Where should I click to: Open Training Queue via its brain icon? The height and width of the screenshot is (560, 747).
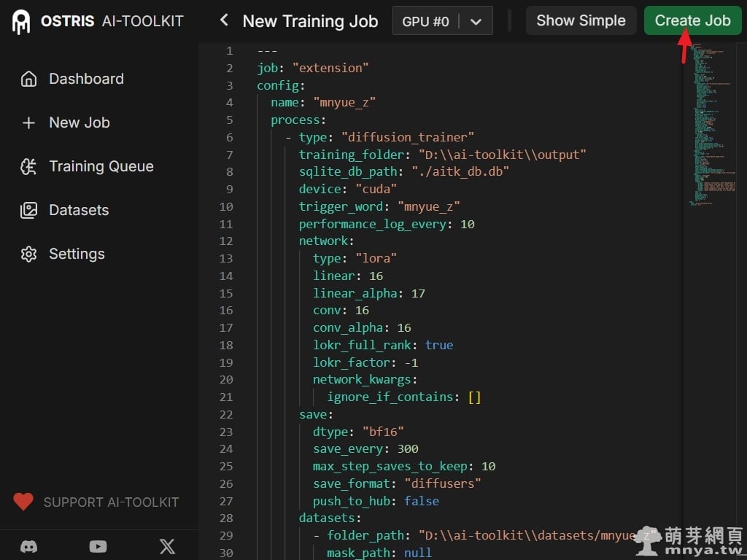pyautogui.click(x=28, y=166)
